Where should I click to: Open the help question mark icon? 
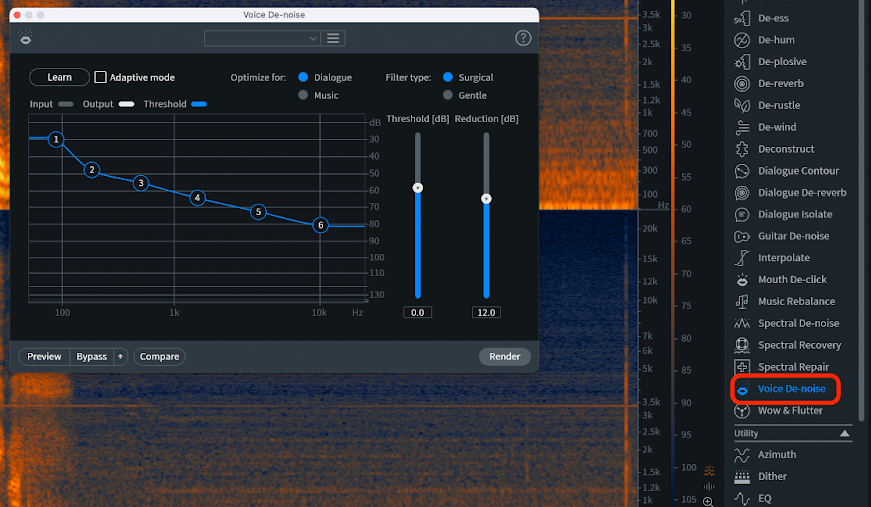point(523,38)
